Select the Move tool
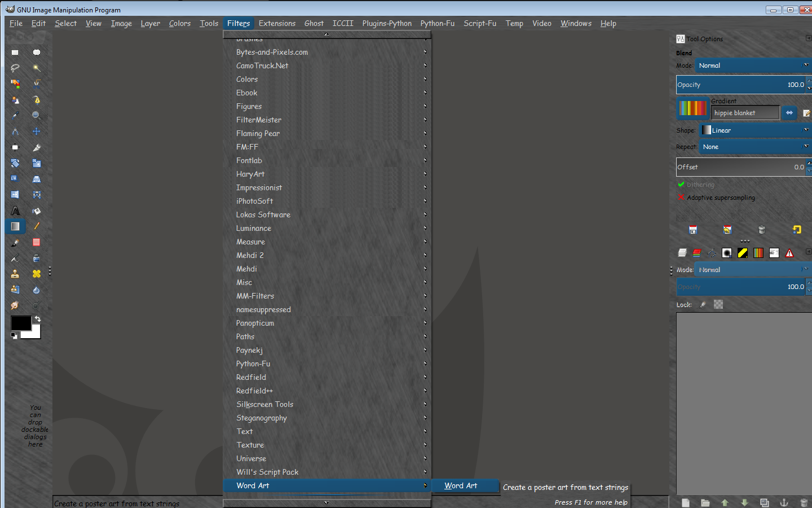 [37, 132]
